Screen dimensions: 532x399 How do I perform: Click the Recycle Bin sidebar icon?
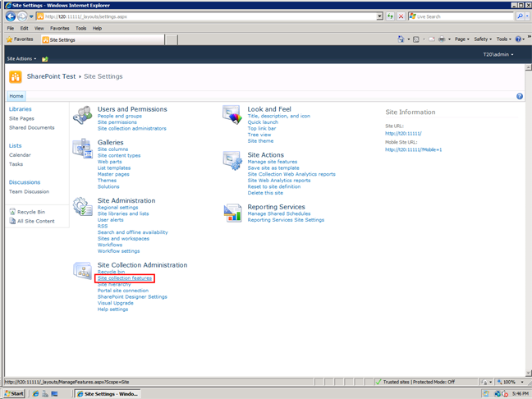point(12,212)
